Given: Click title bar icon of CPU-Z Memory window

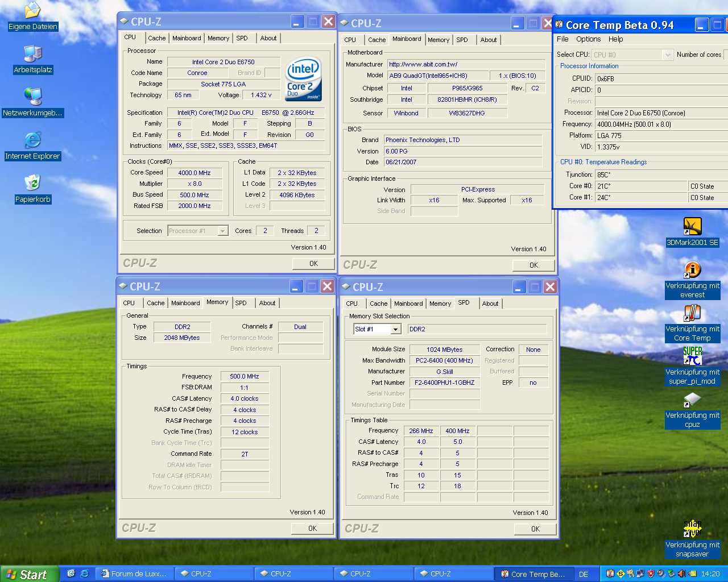Looking at the screenshot, I should coord(123,286).
